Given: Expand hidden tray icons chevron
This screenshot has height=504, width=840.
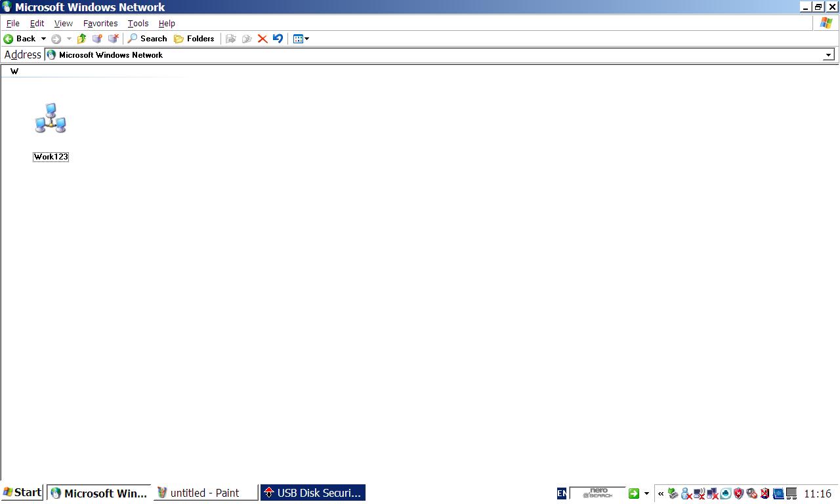Looking at the screenshot, I should 661,493.
